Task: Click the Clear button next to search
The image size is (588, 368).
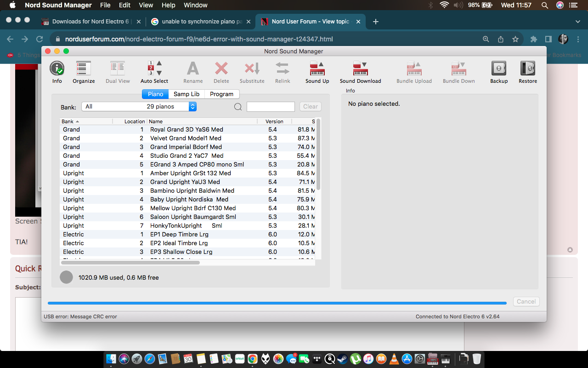Action: [x=311, y=106]
